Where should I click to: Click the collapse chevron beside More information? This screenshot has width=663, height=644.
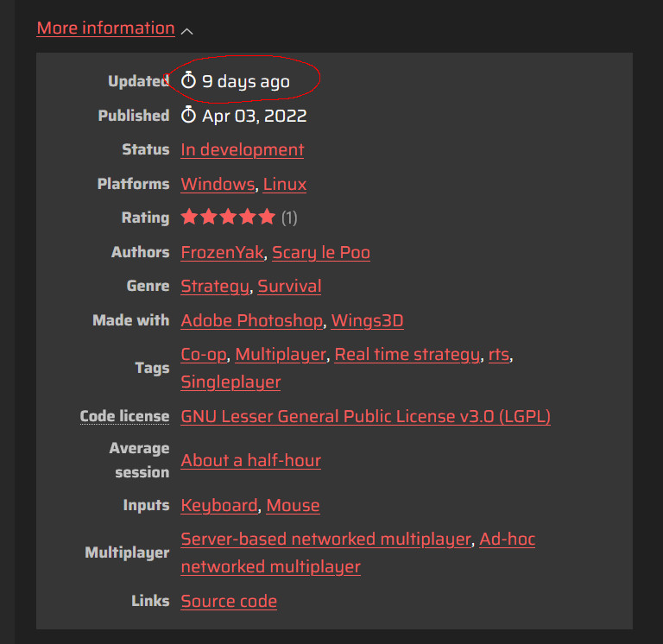(x=187, y=30)
